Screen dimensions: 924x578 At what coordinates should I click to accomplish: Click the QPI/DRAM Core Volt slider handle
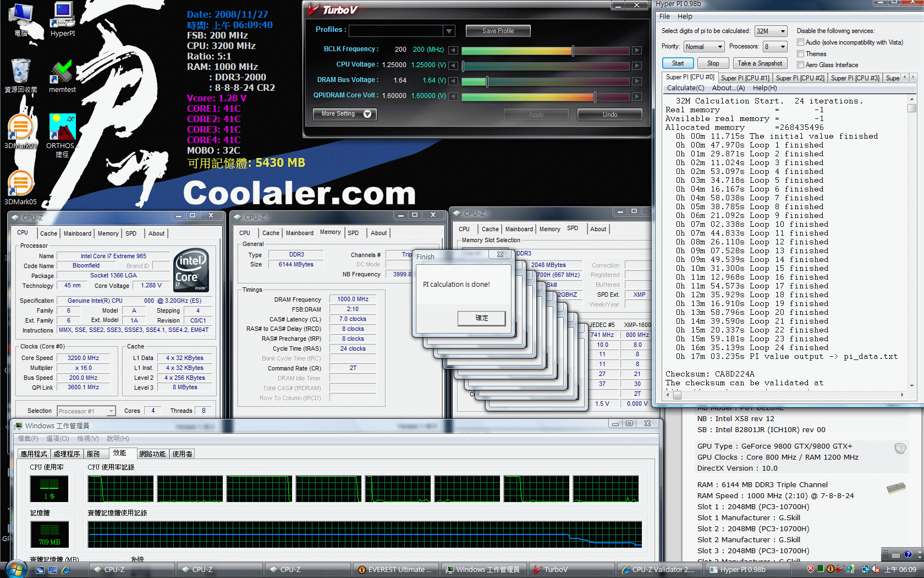tap(595, 97)
